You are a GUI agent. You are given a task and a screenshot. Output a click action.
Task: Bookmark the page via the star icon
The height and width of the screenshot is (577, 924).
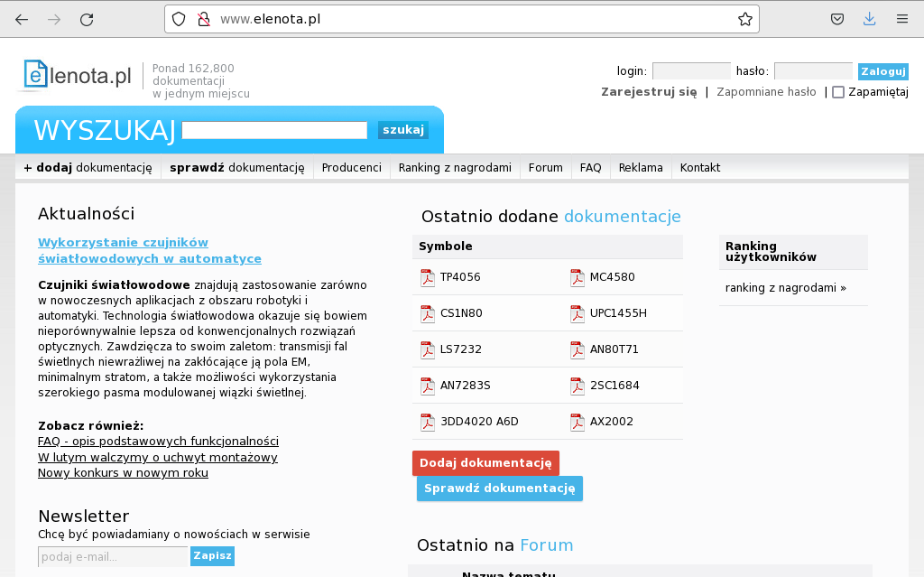coord(746,18)
